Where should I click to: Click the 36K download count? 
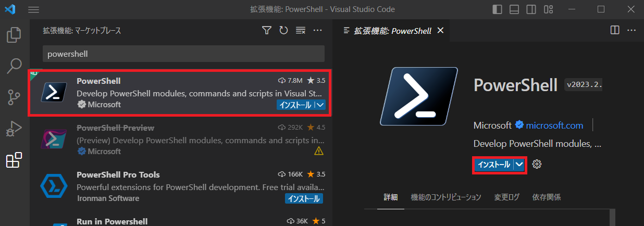(x=299, y=221)
